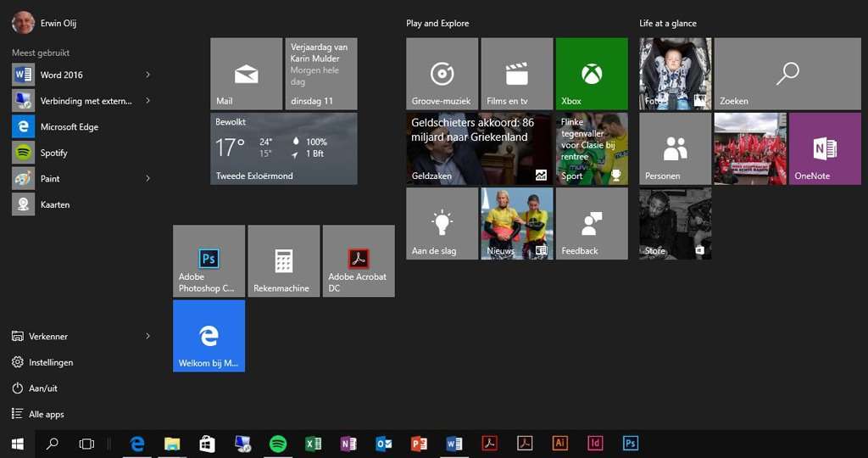This screenshot has height=458, width=868.
Task: Open the Welkom bij Microsoft Edge tile
Action: click(209, 336)
